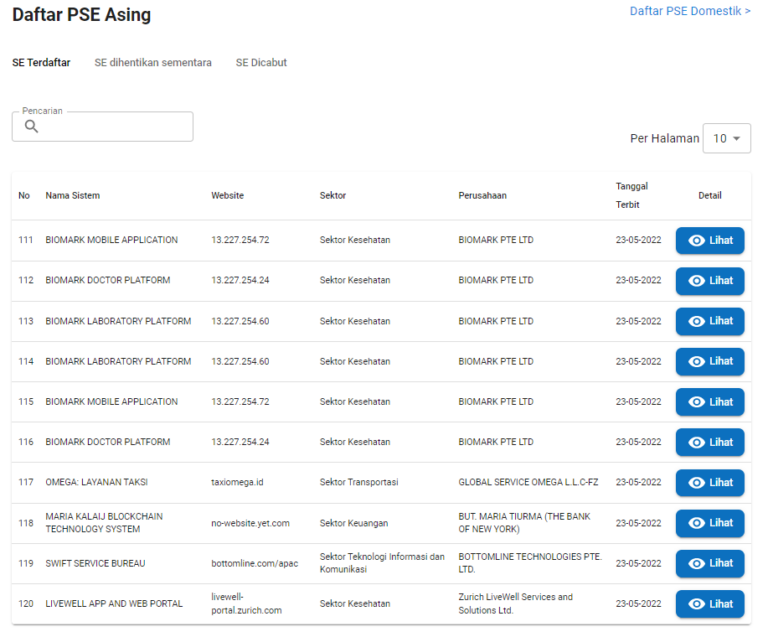Screen dimensions: 768x637
Task: Open the SE dihentikan sementara tab
Action: (x=153, y=62)
